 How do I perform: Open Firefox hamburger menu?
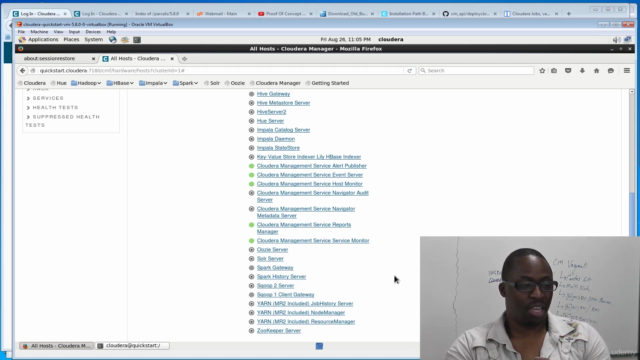[x=627, y=71]
